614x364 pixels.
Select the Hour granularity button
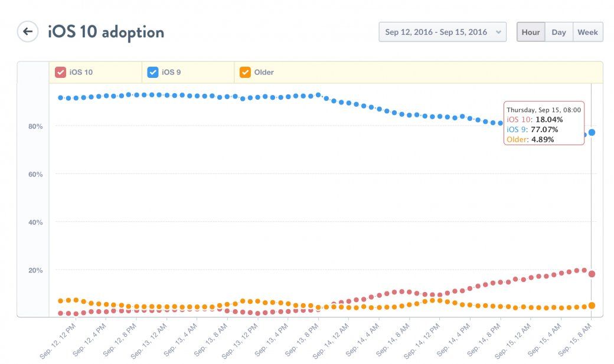tap(530, 32)
